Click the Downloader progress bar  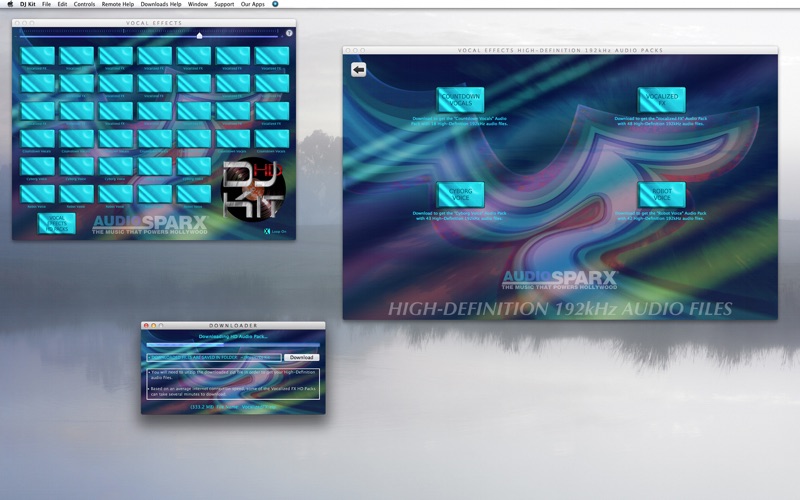(233, 345)
